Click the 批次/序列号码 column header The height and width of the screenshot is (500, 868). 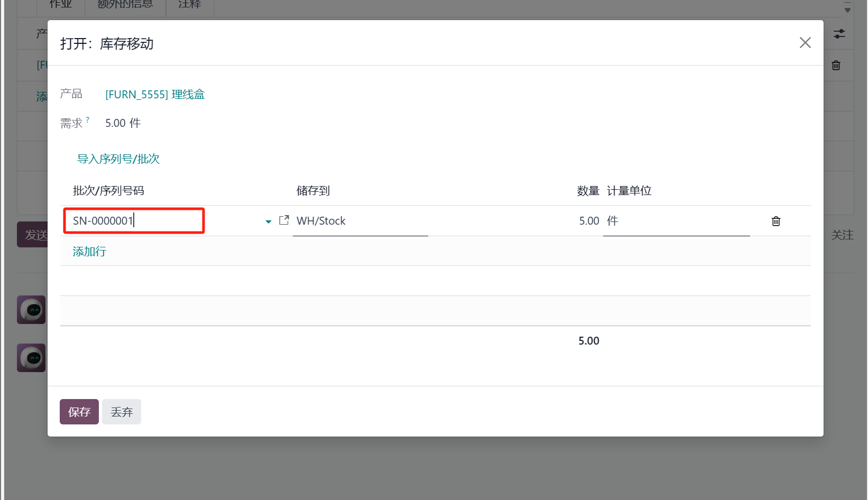[x=108, y=191]
